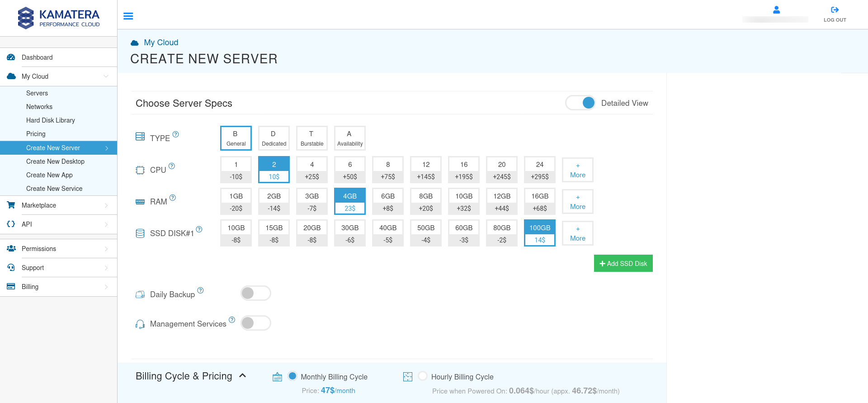868x403 pixels.
Task: Open Pricing in the sidebar
Action: pos(36,134)
